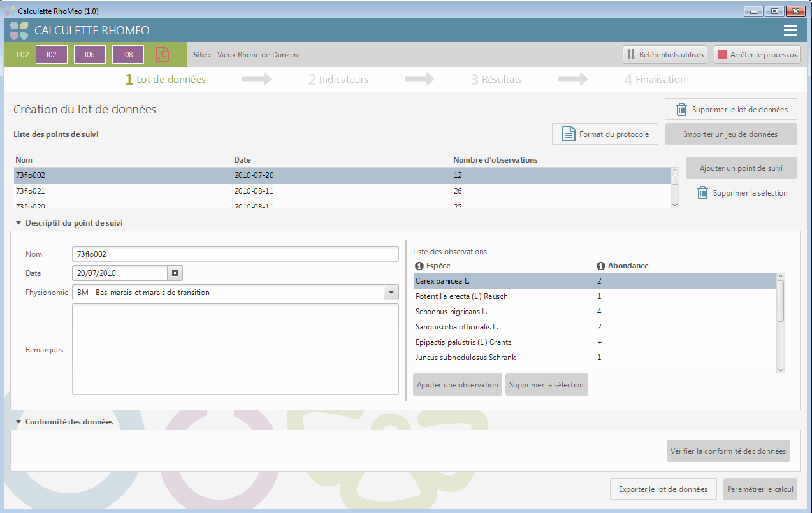This screenshot has height=513, width=812.
Task: Click Exporter le lot de données
Action: (x=663, y=489)
